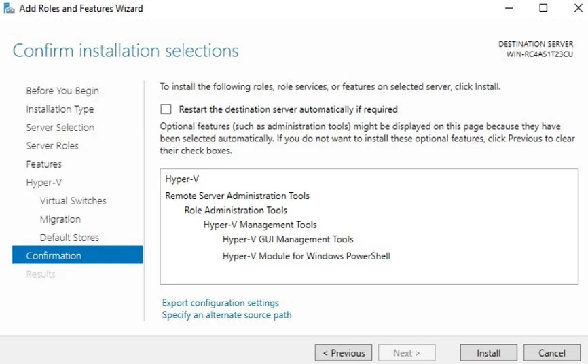This screenshot has width=588, height=364.
Task: Click Specify an alternate source path
Action: click(x=227, y=315)
